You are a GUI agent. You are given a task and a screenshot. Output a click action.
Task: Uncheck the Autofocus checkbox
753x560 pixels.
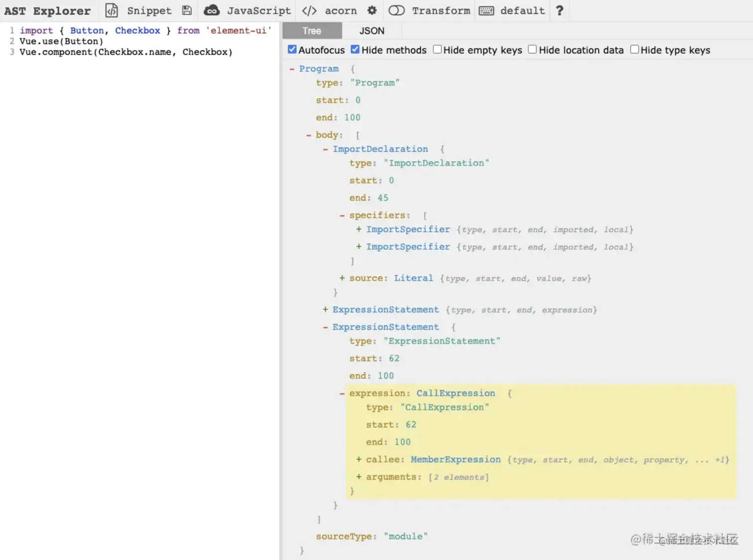click(292, 49)
